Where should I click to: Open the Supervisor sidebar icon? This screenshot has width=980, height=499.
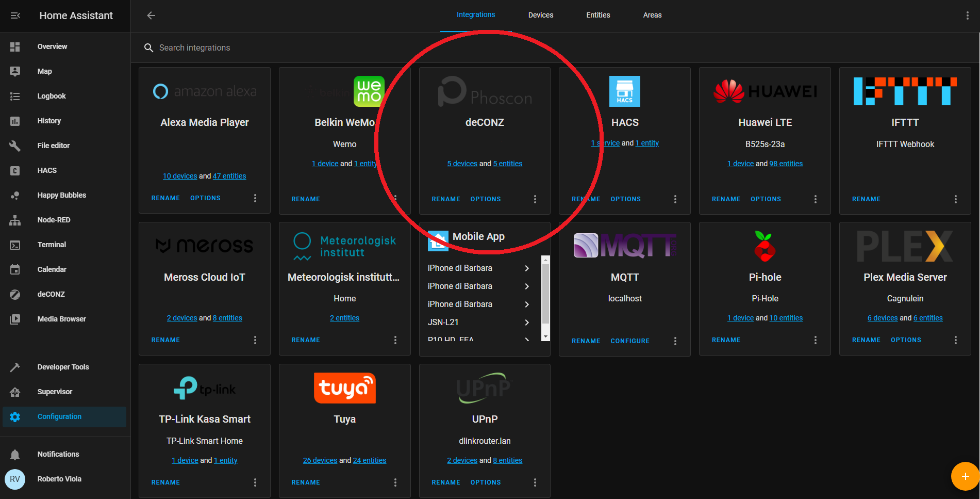15,392
